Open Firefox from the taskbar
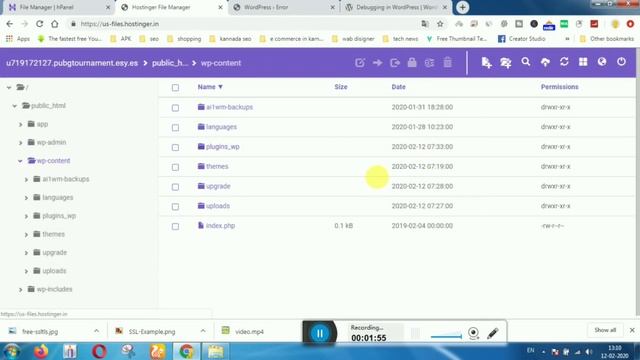 [x=41, y=351]
